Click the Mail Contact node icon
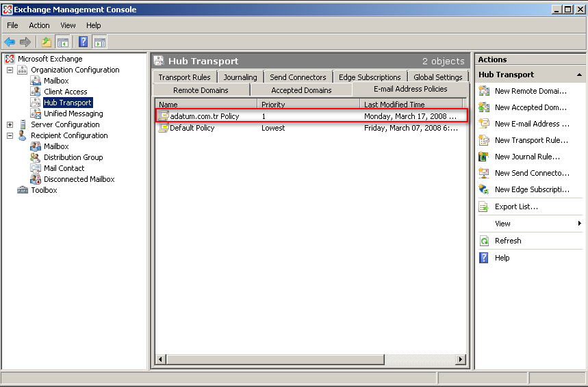 coord(36,168)
